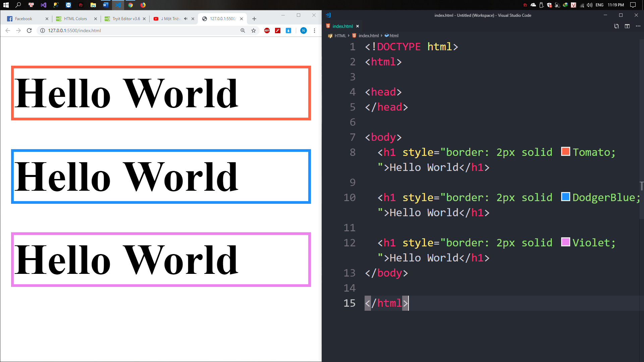Expand the HTML folder breadcrumb
This screenshot has width=644, height=362.
340,36
